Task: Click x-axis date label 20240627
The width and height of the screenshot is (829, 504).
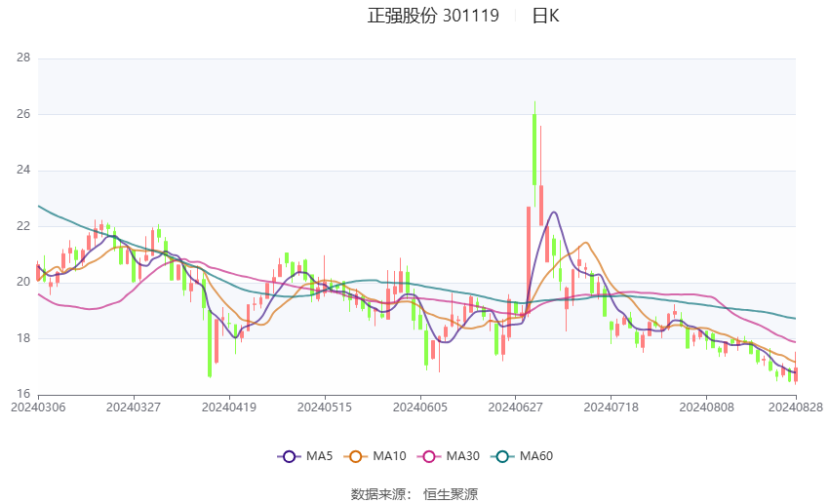Action: pyautogui.click(x=516, y=407)
